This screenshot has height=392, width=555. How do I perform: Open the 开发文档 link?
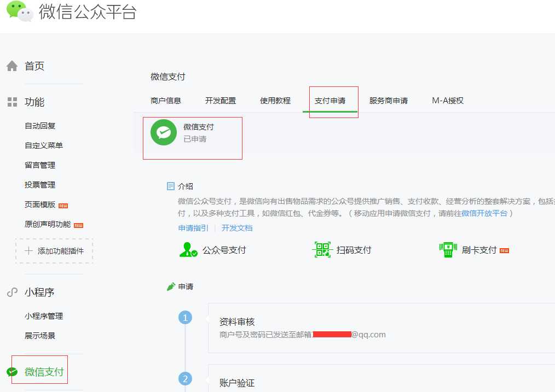point(237,228)
